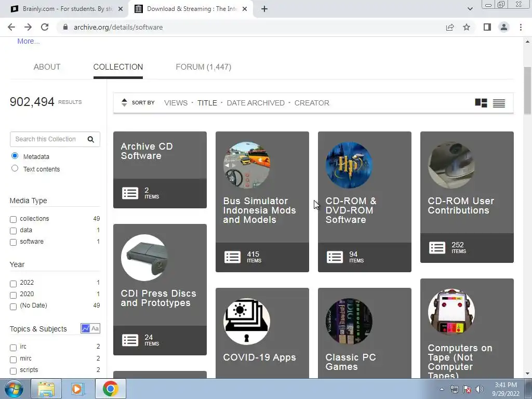Open Classic PC Games thumbnail
Image resolution: width=532 pixels, height=399 pixels.
click(x=349, y=322)
